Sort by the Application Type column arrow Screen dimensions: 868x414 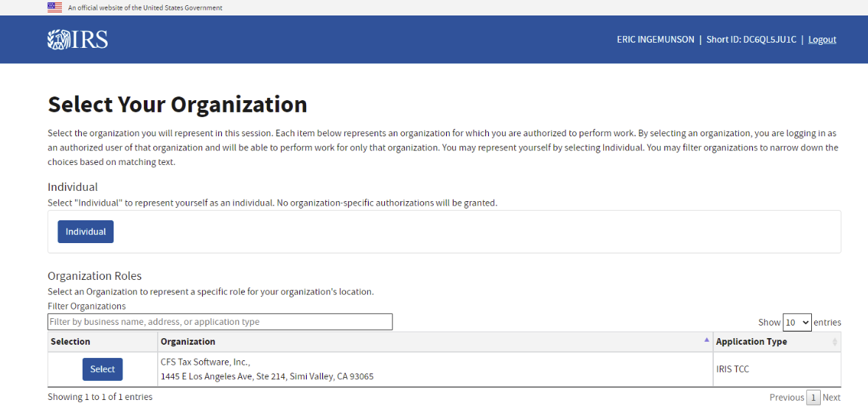pyautogui.click(x=835, y=342)
